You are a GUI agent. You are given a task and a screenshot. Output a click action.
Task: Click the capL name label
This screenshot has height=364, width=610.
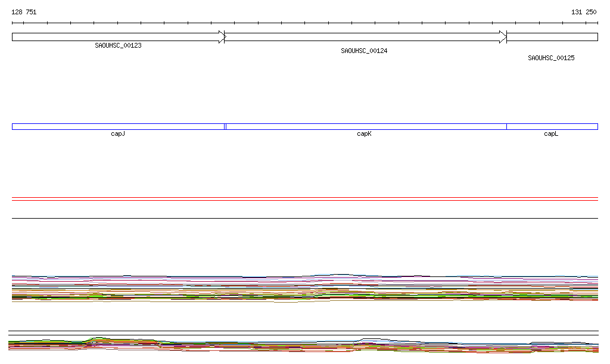[x=551, y=134]
